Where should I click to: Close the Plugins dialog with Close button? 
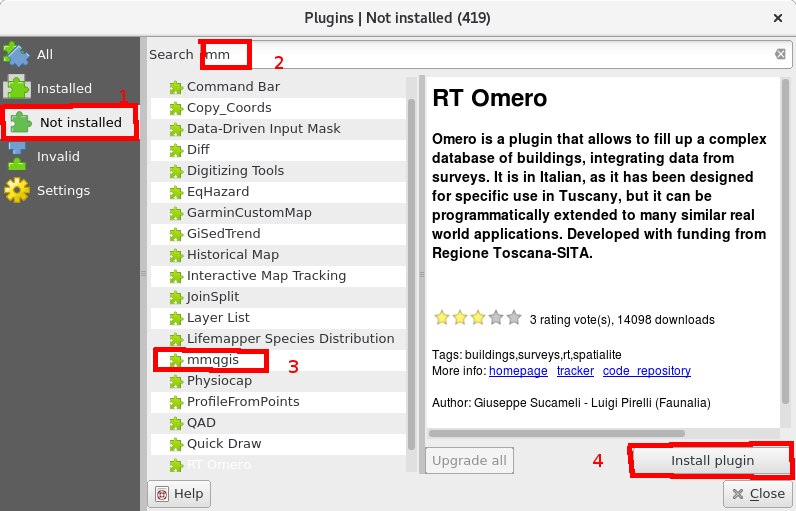tap(759, 494)
